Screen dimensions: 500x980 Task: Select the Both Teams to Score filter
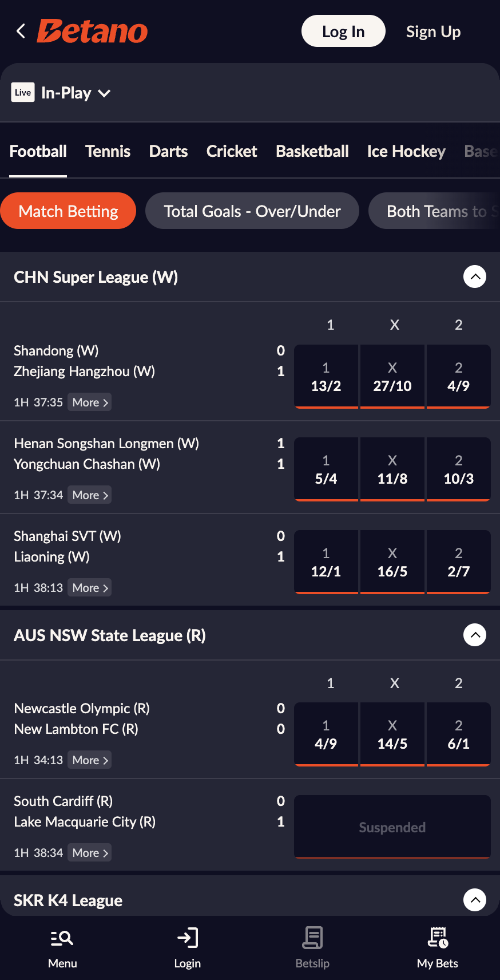[x=435, y=211]
